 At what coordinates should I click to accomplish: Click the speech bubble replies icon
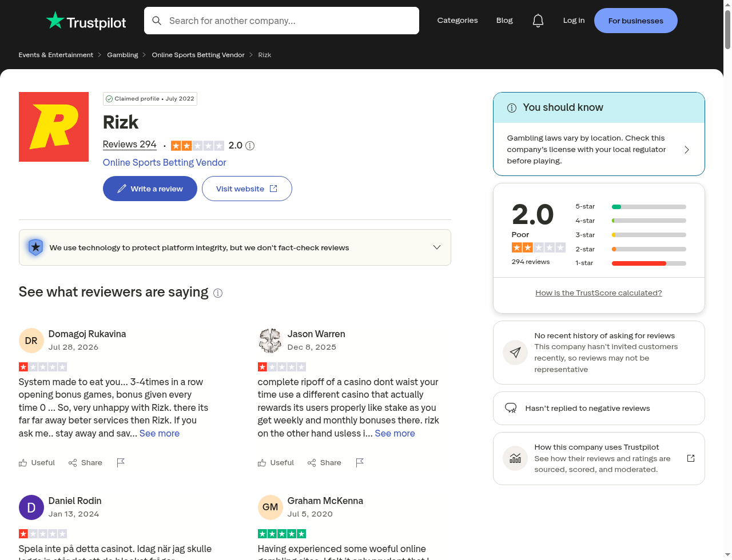[511, 408]
